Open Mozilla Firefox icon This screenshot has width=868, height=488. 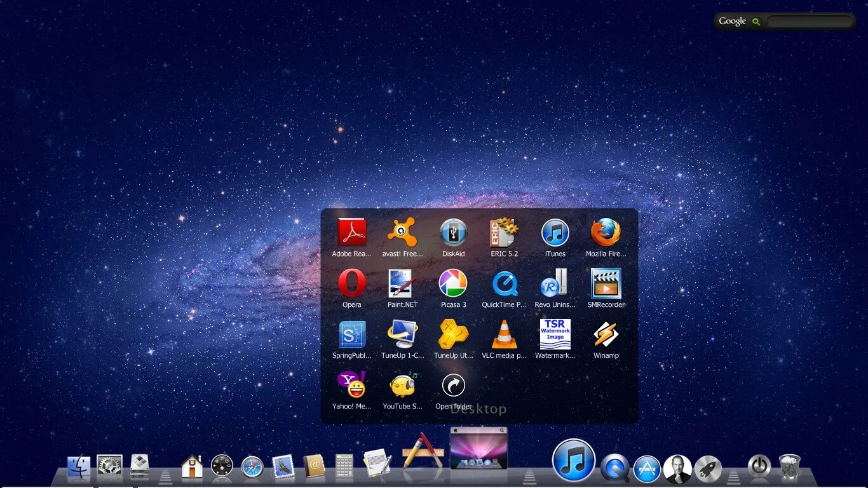point(606,233)
